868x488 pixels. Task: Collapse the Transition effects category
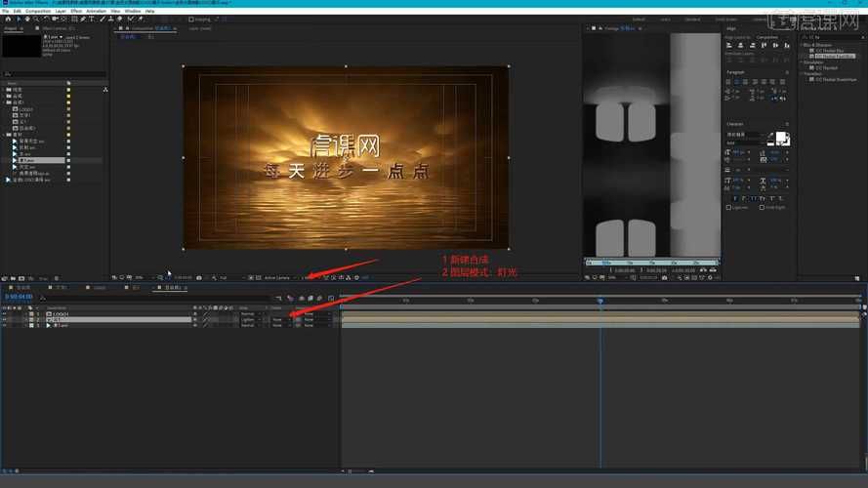click(x=801, y=73)
